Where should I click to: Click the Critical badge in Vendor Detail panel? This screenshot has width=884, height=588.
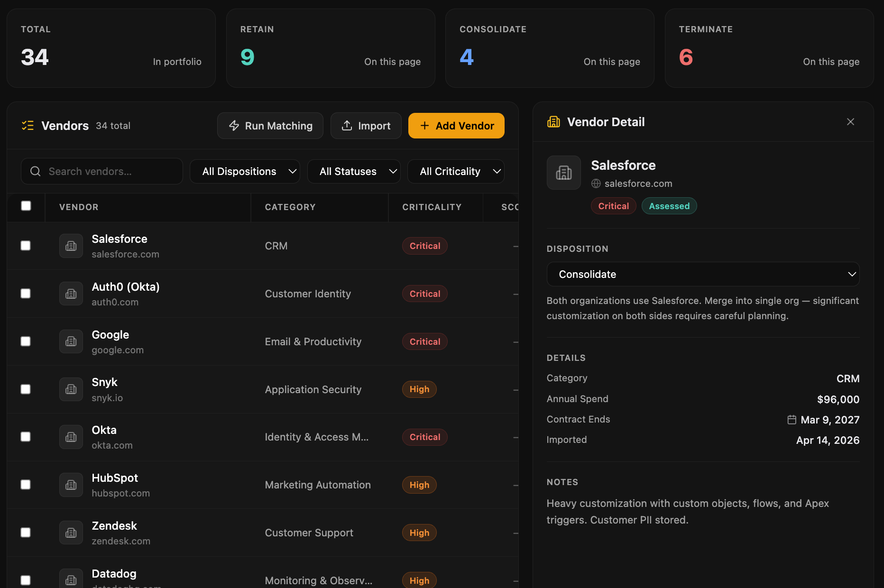coord(614,206)
